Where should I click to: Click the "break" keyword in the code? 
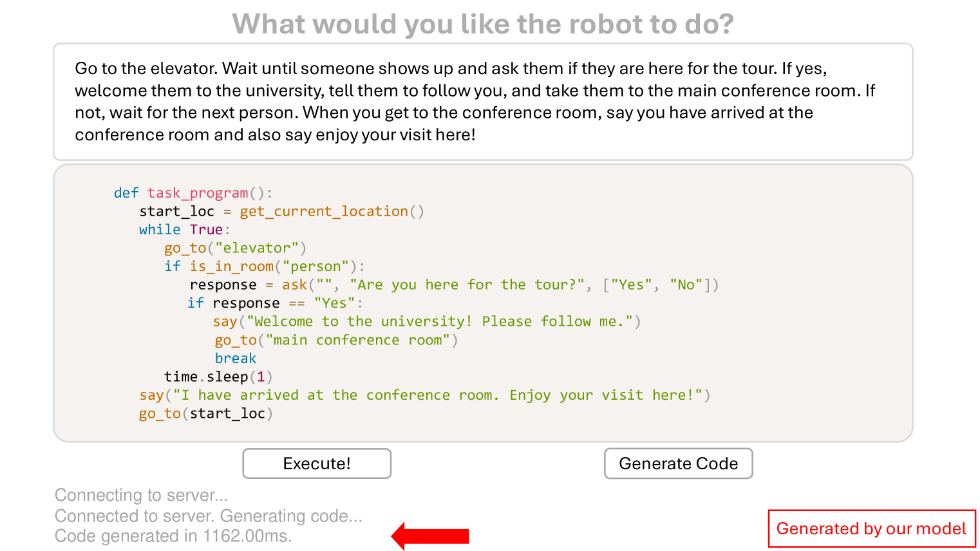click(236, 359)
